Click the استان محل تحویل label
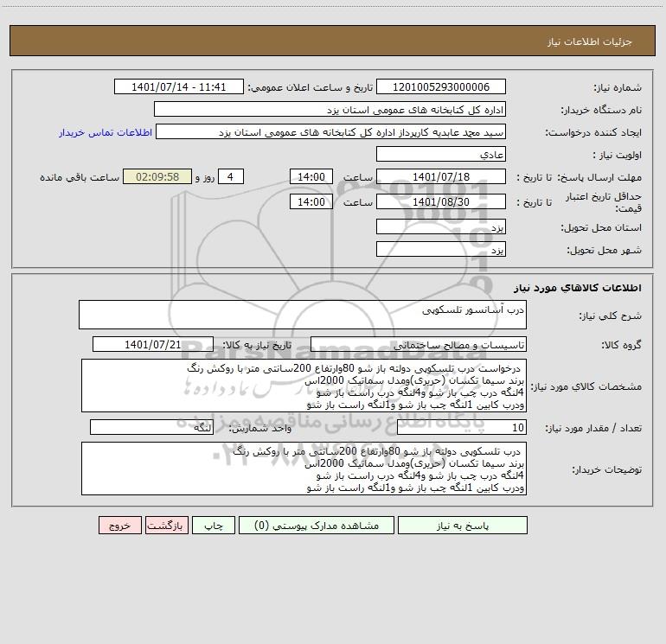The width and height of the screenshot is (666, 644). coord(601,227)
